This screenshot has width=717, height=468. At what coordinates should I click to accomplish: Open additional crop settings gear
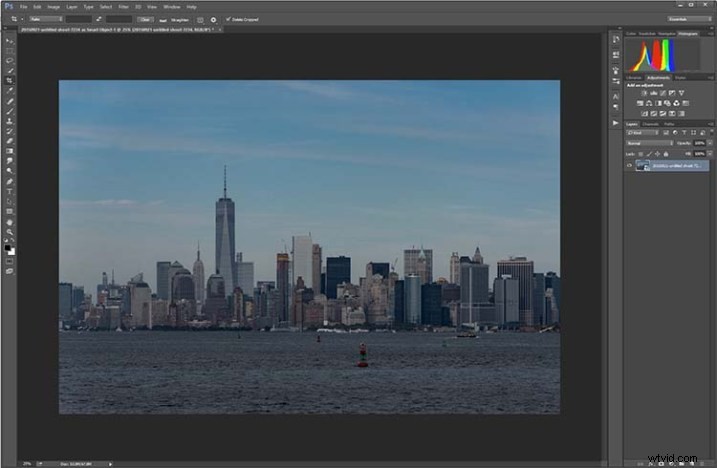click(214, 20)
